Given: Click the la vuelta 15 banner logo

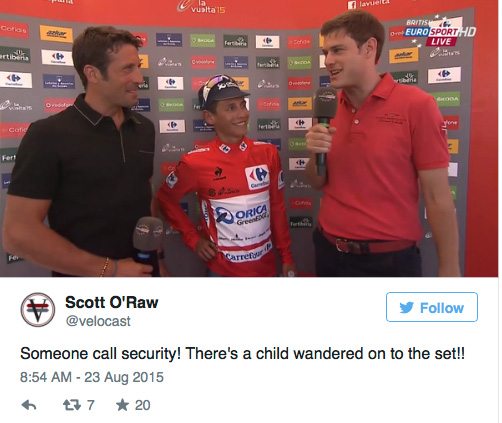Looking at the screenshot, I should tap(202, 7).
